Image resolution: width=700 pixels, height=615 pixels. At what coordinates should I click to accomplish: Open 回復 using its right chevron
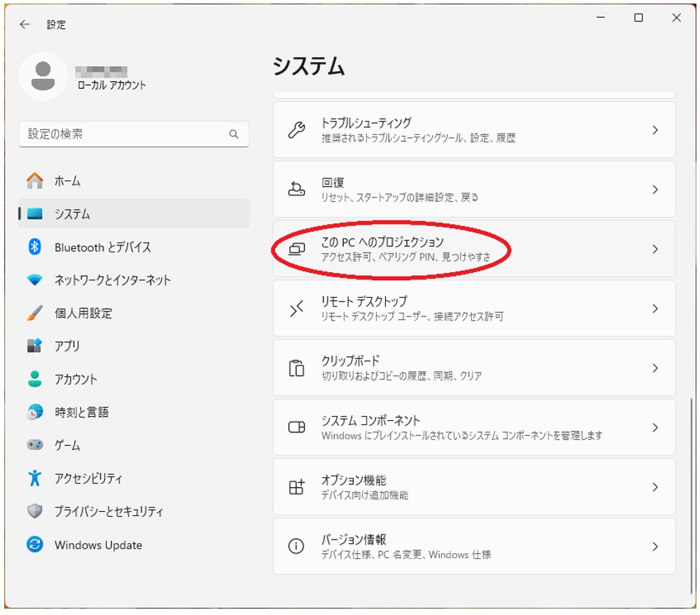pyautogui.click(x=655, y=189)
